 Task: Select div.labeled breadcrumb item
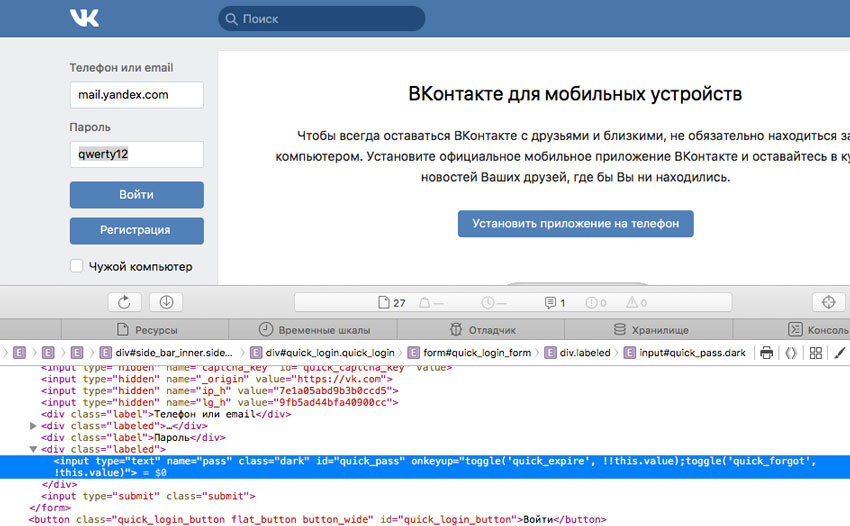pyautogui.click(x=577, y=353)
